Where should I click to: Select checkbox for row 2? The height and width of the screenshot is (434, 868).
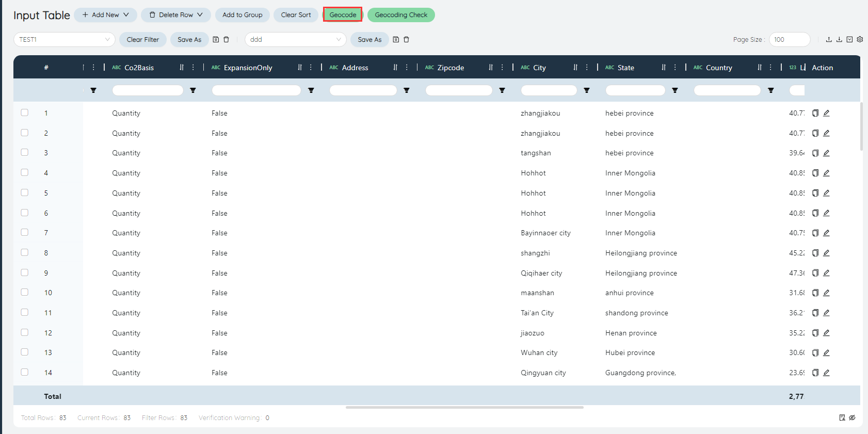point(24,133)
